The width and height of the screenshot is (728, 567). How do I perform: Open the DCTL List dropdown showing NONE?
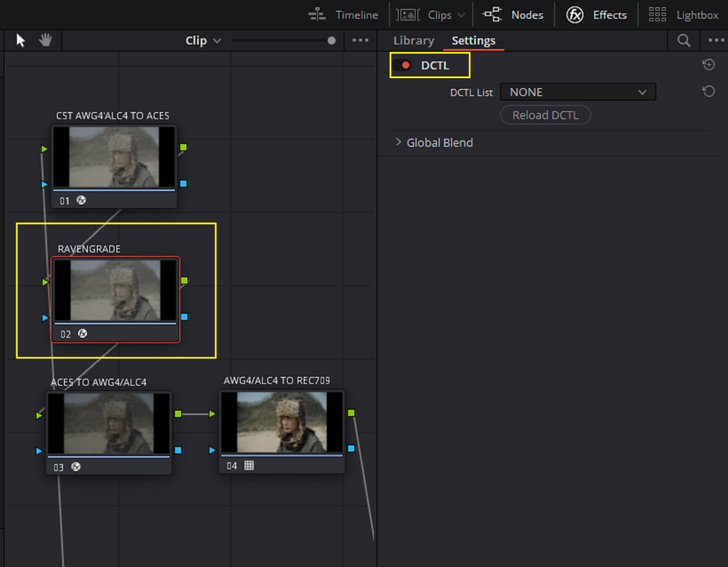578,92
